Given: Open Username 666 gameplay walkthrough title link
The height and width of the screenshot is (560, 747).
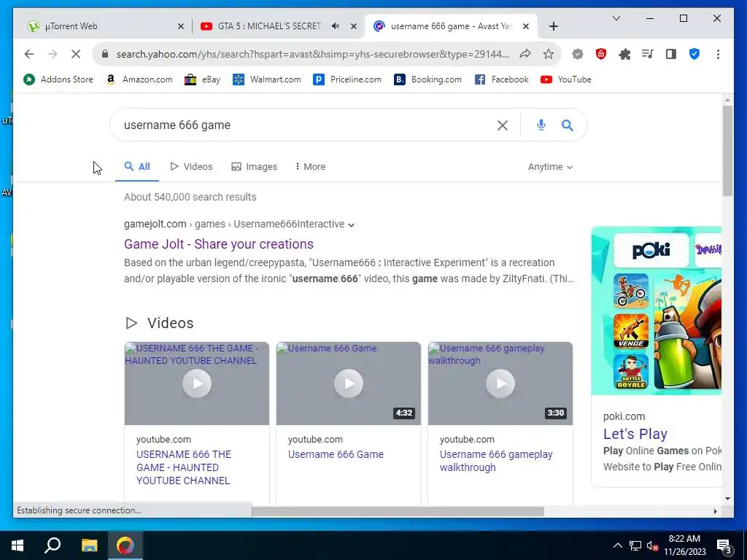Looking at the screenshot, I should click(x=496, y=461).
